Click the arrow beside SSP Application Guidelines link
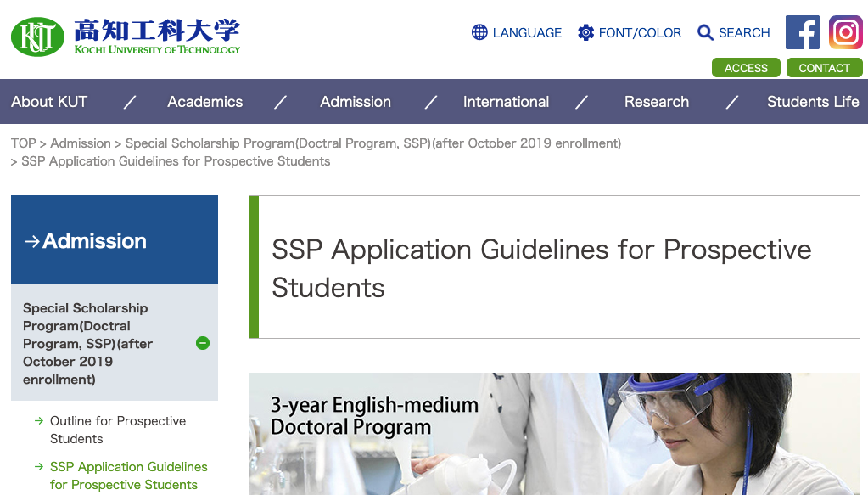Image resolution: width=868 pixels, height=495 pixels. (39, 467)
